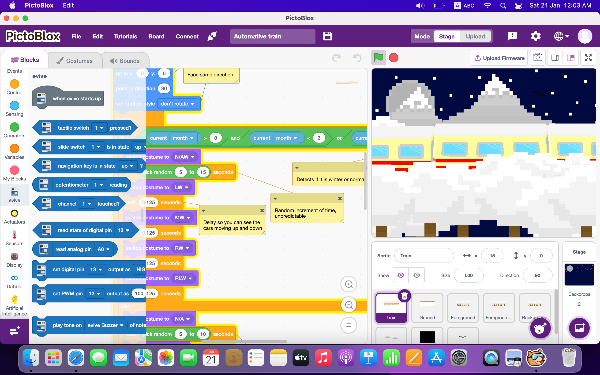
Task: Open the tactile switch number dropdown
Action: pos(99,128)
